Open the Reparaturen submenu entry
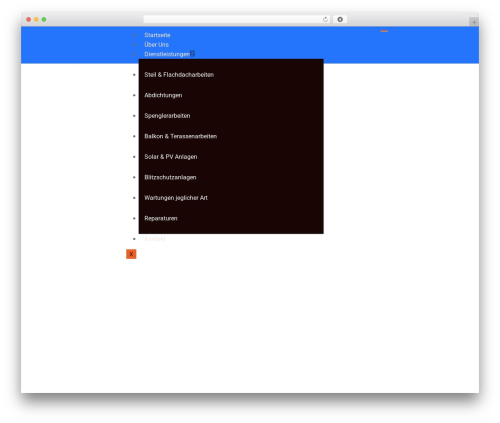The image size is (500, 423). point(161,218)
